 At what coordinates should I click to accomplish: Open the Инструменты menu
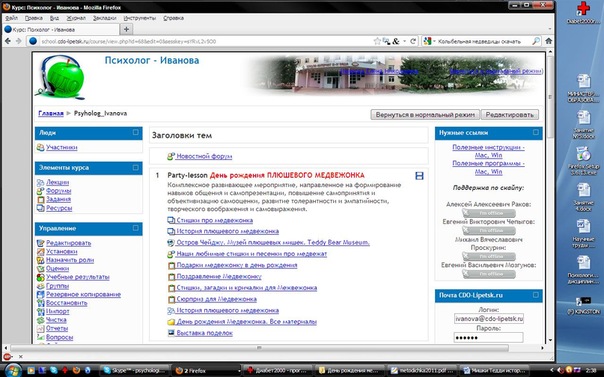139,18
